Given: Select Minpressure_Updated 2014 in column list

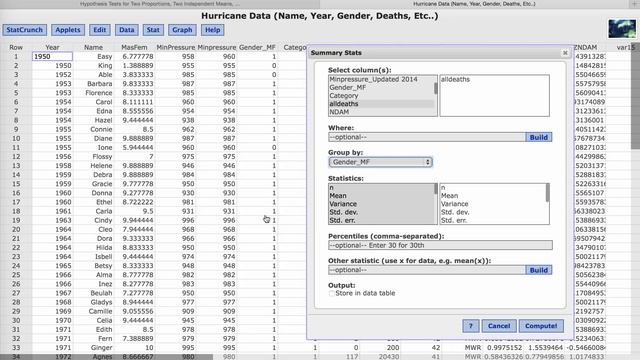Looking at the screenshot, I should 373,79.
